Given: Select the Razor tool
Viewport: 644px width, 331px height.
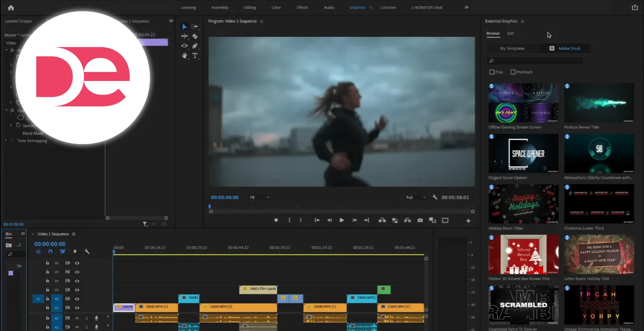Looking at the screenshot, I should [x=195, y=36].
